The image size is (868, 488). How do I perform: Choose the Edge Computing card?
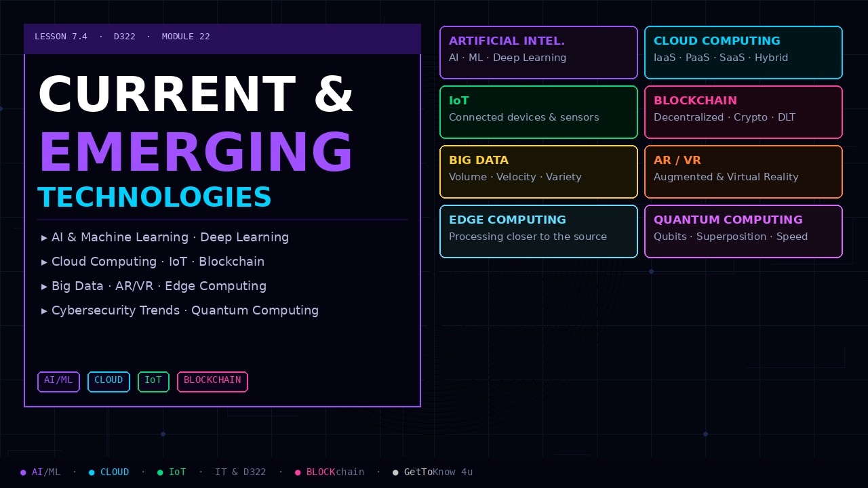pos(538,232)
